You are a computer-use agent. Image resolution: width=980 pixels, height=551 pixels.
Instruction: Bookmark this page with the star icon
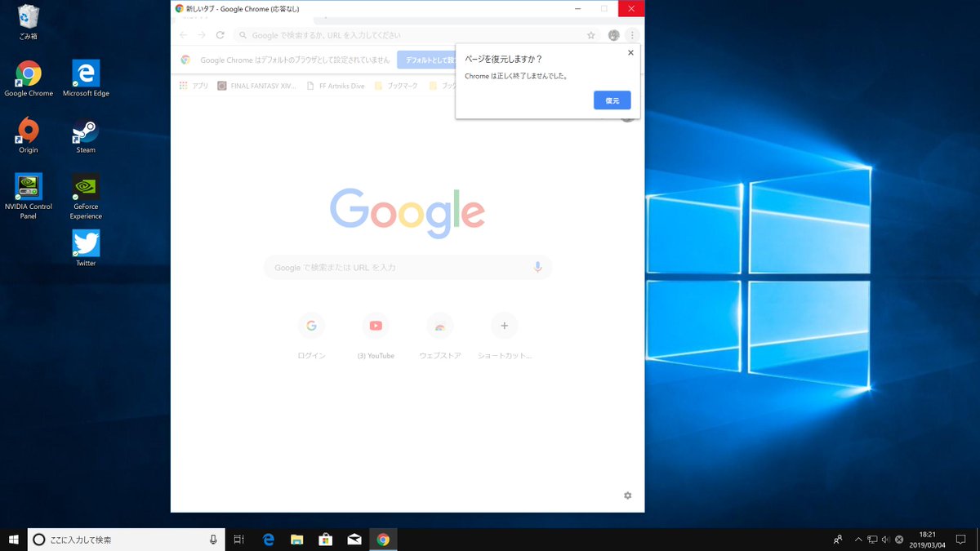tap(590, 35)
